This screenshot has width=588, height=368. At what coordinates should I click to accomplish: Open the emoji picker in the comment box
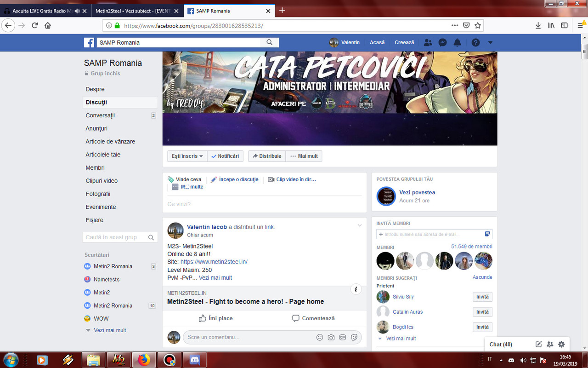click(320, 337)
